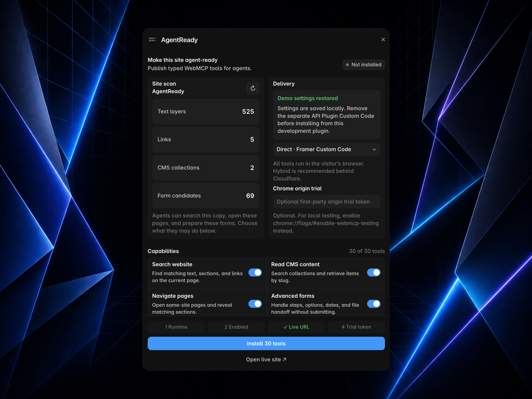The width and height of the screenshot is (532, 399).
Task: Click the "Site scan" panel heading
Action: pos(164,84)
